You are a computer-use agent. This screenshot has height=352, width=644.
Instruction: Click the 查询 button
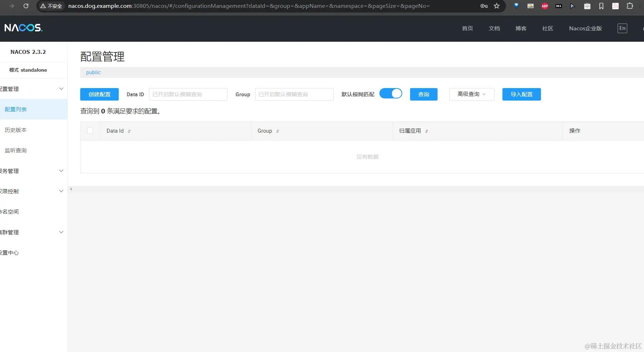click(424, 94)
